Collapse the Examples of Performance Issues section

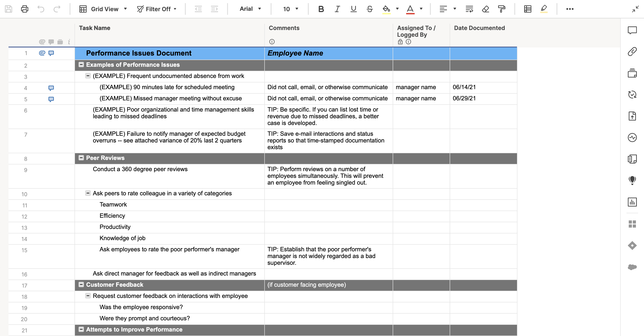[x=81, y=65]
